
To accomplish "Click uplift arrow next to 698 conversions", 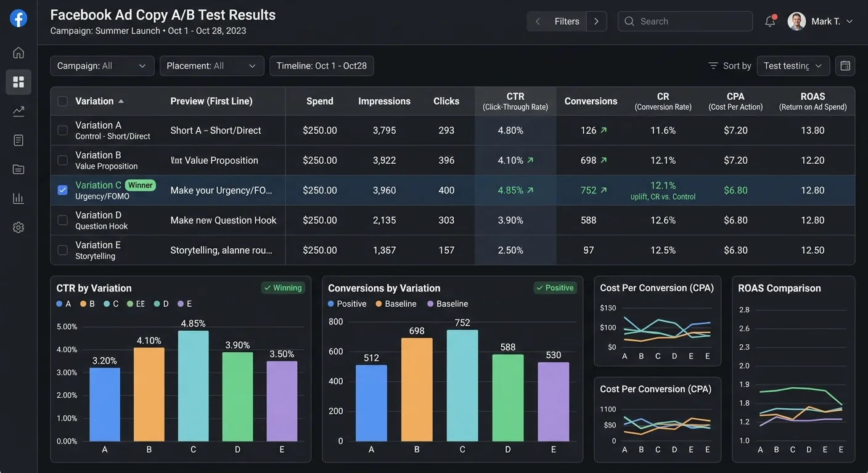I will click(604, 160).
